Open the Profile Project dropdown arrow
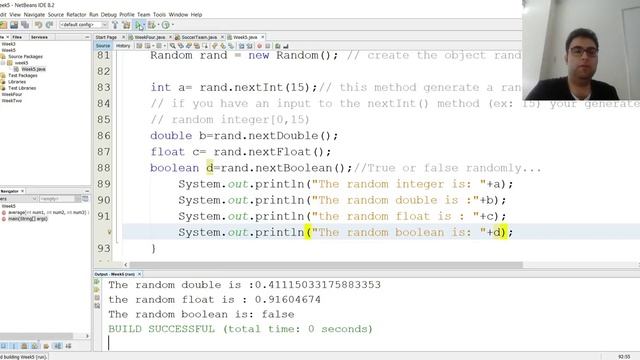 173,25
